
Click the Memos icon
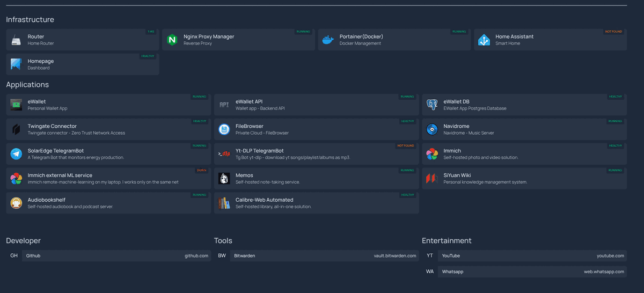coord(224,179)
